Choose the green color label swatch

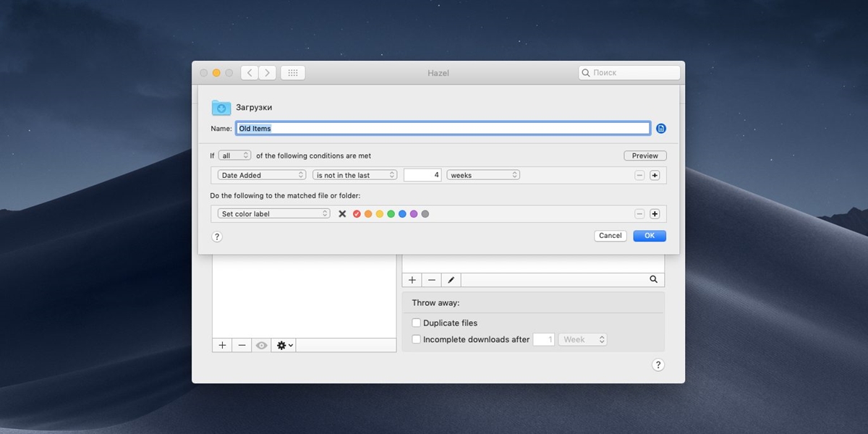pos(391,214)
